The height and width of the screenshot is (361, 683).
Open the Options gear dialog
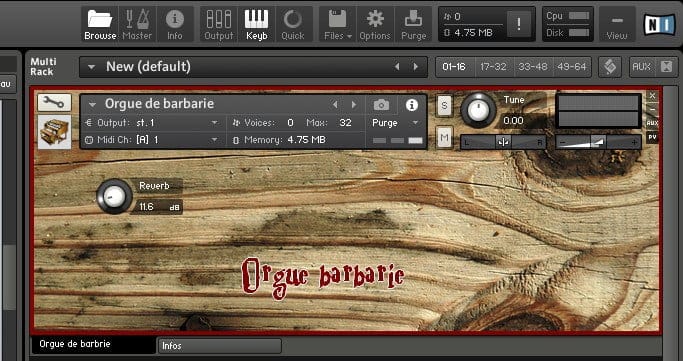[375, 24]
